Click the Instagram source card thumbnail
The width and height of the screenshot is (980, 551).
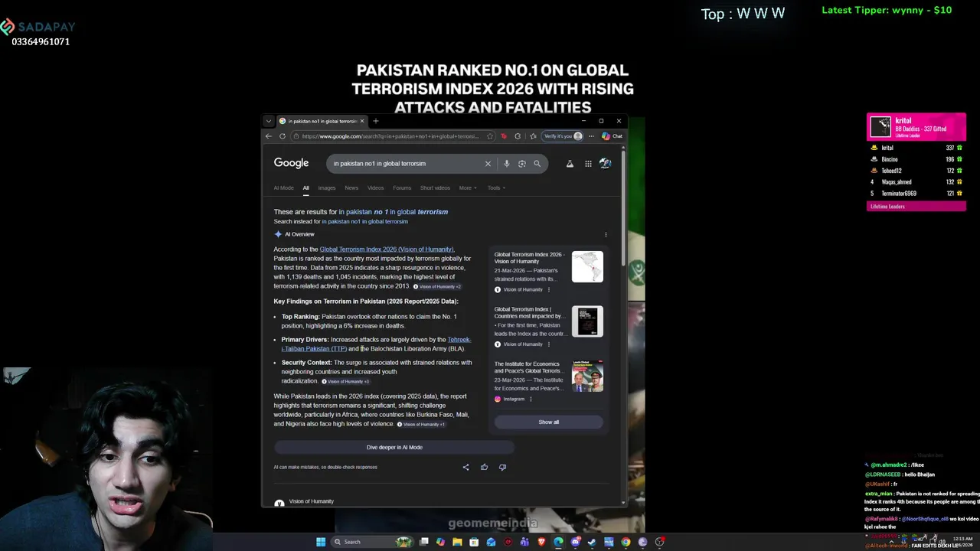[587, 377]
